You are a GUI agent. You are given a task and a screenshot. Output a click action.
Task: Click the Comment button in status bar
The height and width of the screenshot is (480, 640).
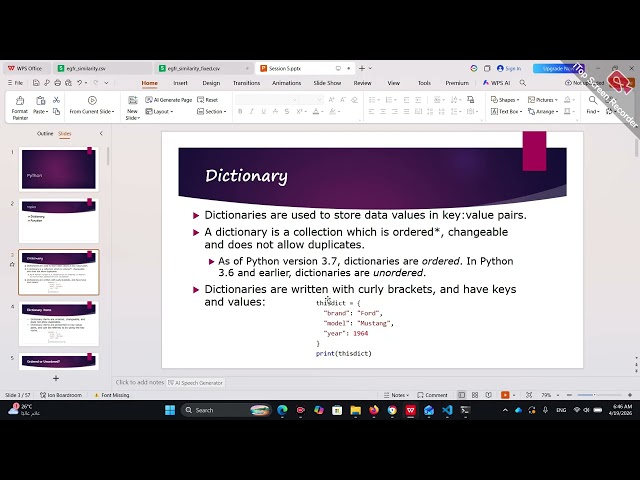point(433,395)
